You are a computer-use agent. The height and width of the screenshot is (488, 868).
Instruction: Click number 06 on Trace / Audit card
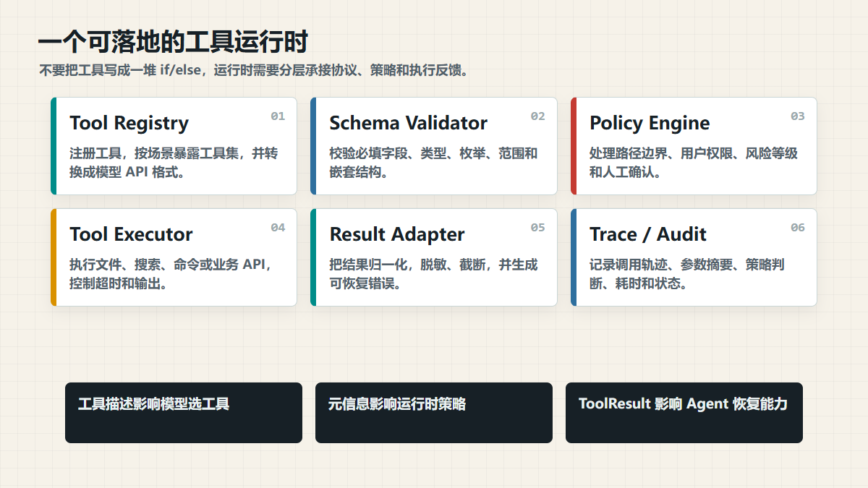(x=797, y=228)
